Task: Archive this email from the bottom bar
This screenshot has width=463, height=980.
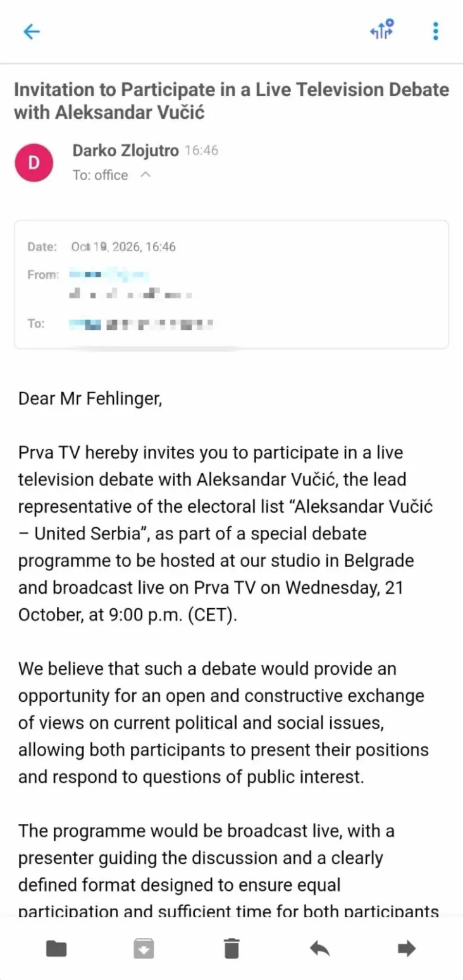Action: pyautogui.click(x=144, y=948)
